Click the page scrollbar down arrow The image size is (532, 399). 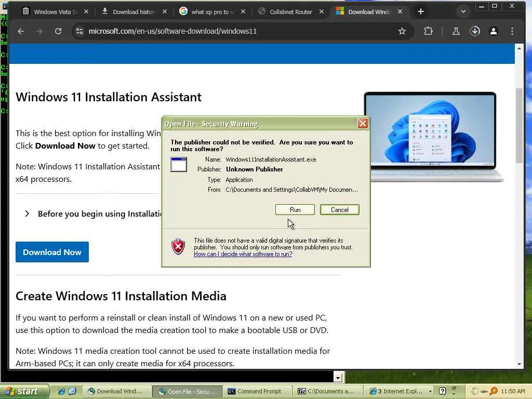coord(519,364)
